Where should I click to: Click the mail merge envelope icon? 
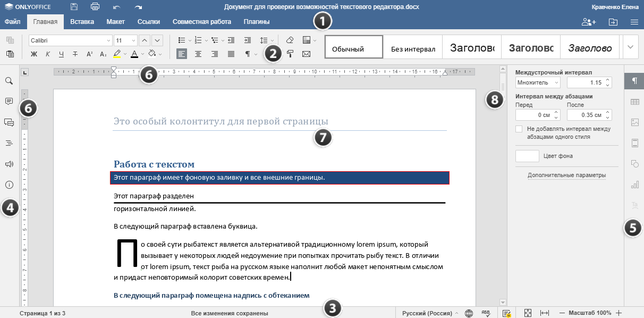tap(306, 54)
